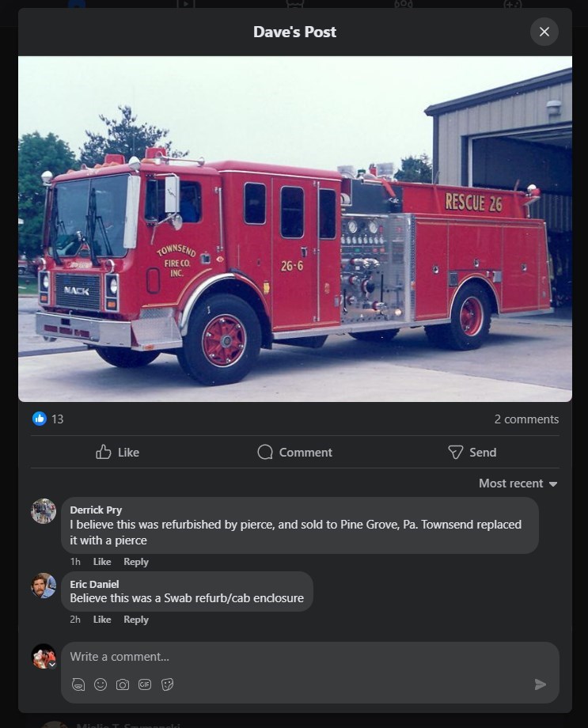Reply to Eric Daniel's comment
Image resolution: width=588 pixels, height=728 pixels.
[135, 619]
